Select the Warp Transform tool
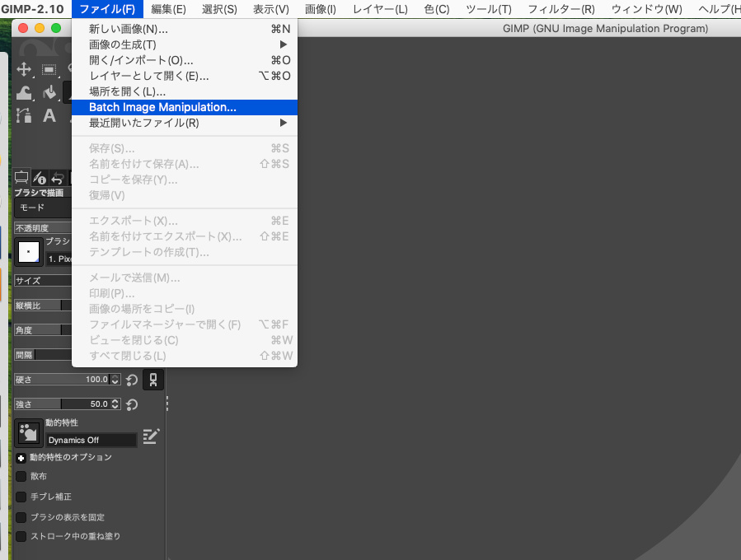This screenshot has height=560, width=741. 24,92
